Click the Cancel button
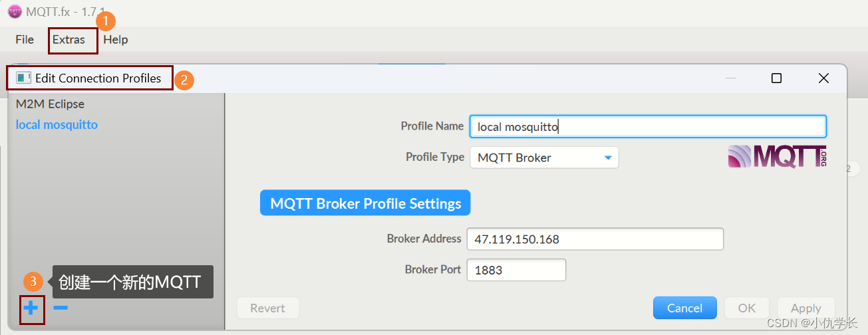Screen dimensions: 868x335 [684, 308]
